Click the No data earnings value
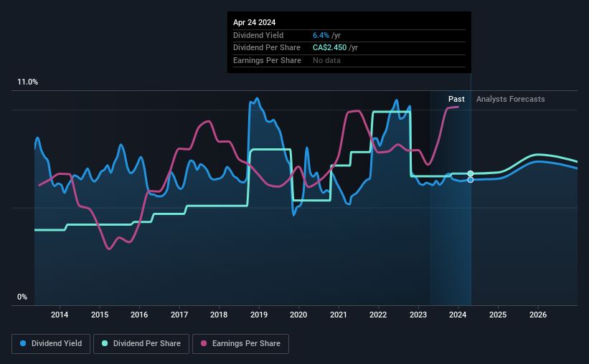Viewport: 589px width, 364px height. click(326, 60)
